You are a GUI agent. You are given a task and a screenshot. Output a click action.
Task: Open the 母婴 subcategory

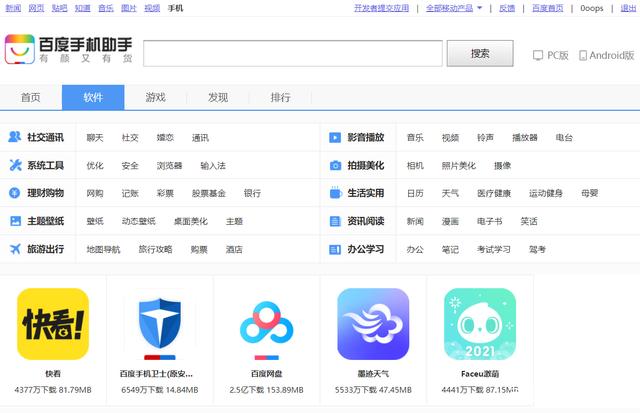click(x=590, y=193)
